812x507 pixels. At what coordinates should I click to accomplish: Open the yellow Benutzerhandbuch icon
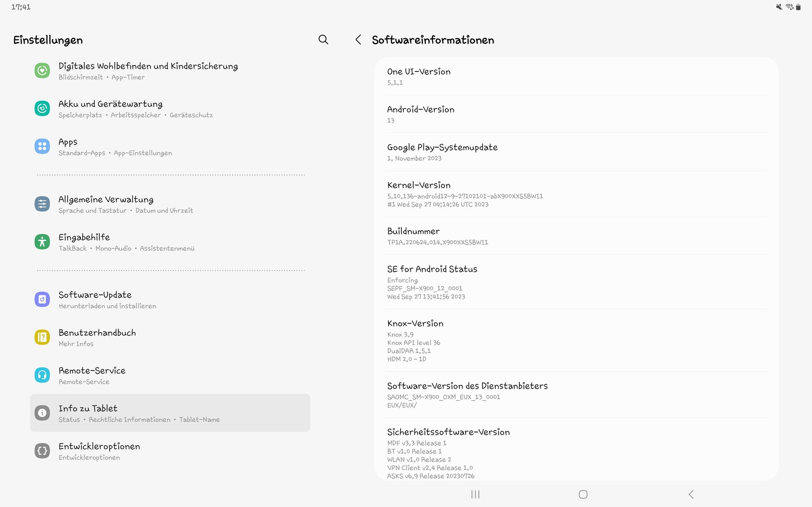click(x=42, y=337)
